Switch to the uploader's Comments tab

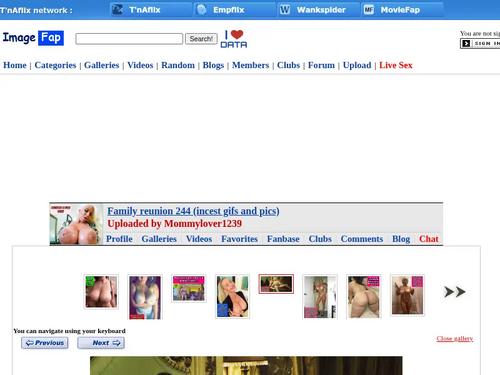click(x=362, y=239)
